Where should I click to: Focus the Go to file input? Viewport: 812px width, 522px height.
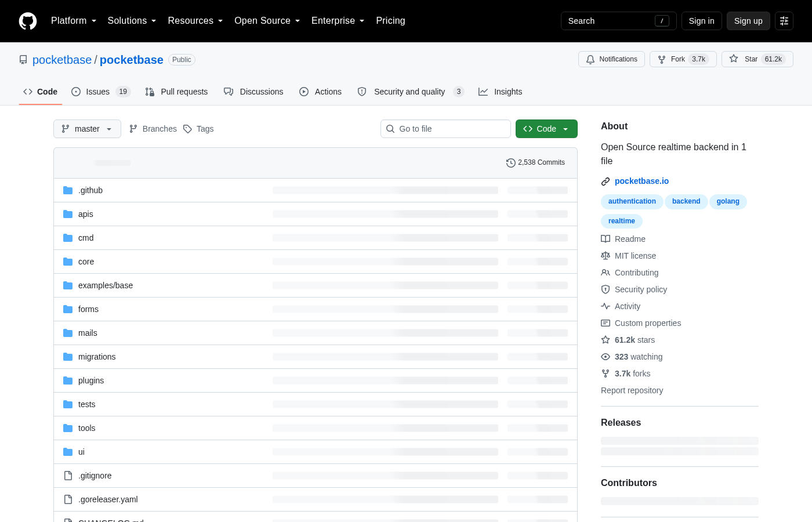tap(445, 129)
